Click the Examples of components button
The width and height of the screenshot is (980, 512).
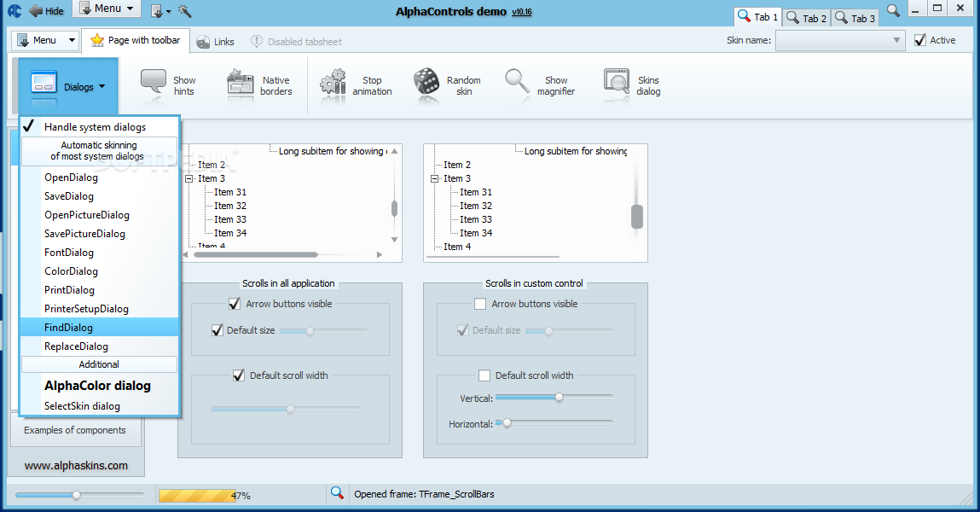(x=76, y=431)
